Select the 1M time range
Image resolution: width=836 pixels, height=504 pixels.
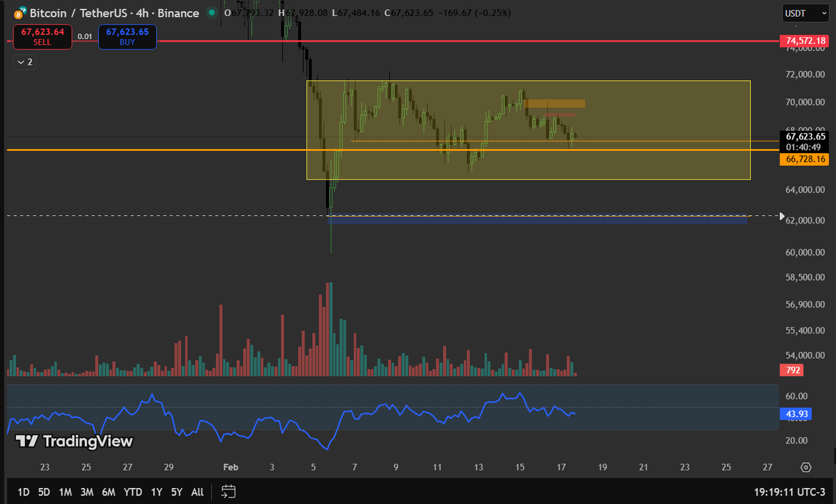[x=65, y=492]
